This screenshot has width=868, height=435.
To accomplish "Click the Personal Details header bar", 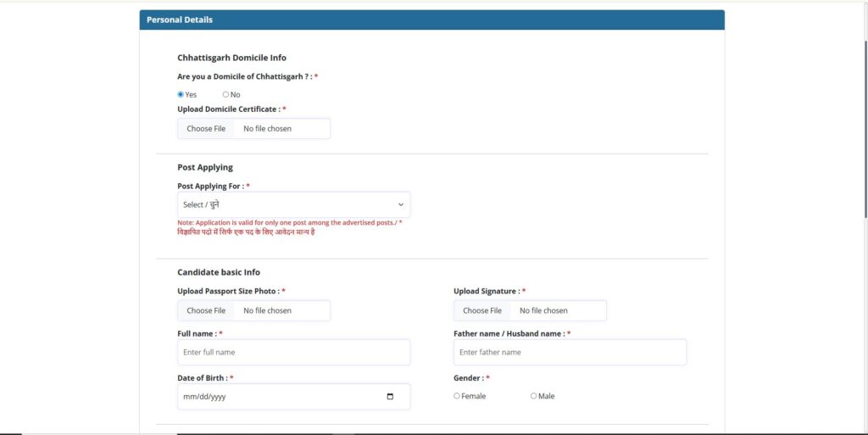I will pyautogui.click(x=431, y=20).
